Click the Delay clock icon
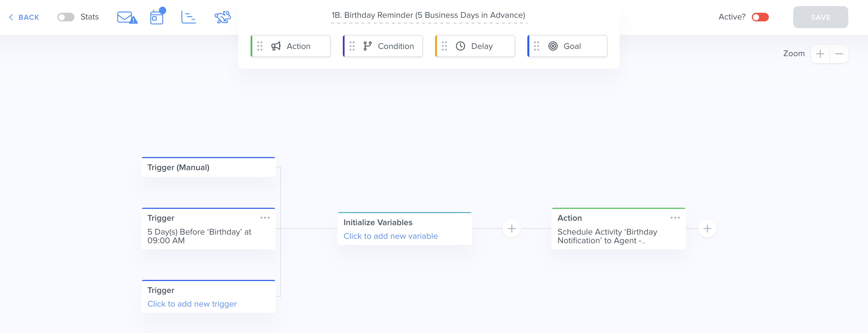This screenshot has width=868, height=333. tap(460, 46)
